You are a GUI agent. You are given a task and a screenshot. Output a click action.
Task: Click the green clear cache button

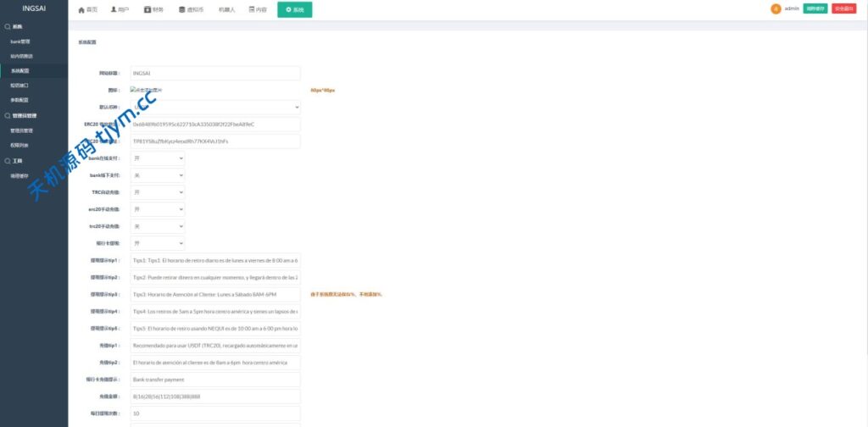(815, 8)
